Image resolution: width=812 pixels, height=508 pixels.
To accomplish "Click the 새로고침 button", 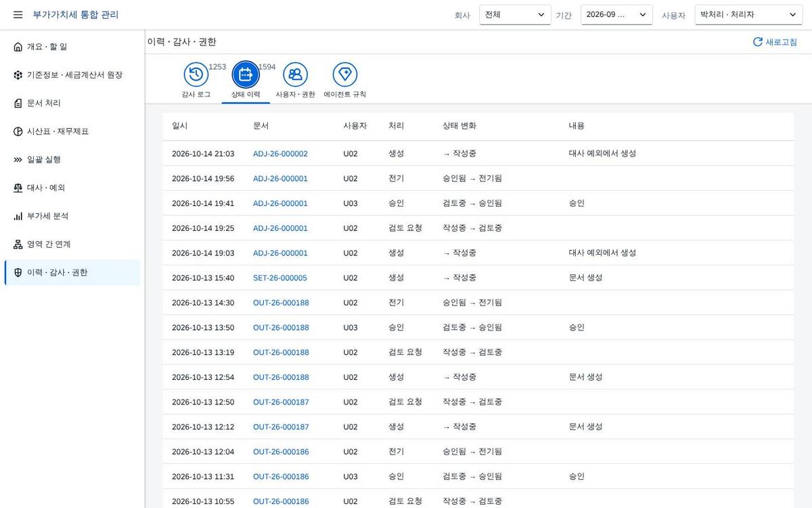I will (x=775, y=42).
